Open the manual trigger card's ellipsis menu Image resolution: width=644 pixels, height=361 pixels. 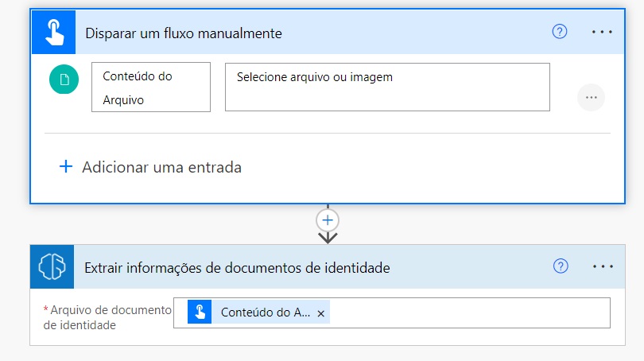pyautogui.click(x=603, y=32)
